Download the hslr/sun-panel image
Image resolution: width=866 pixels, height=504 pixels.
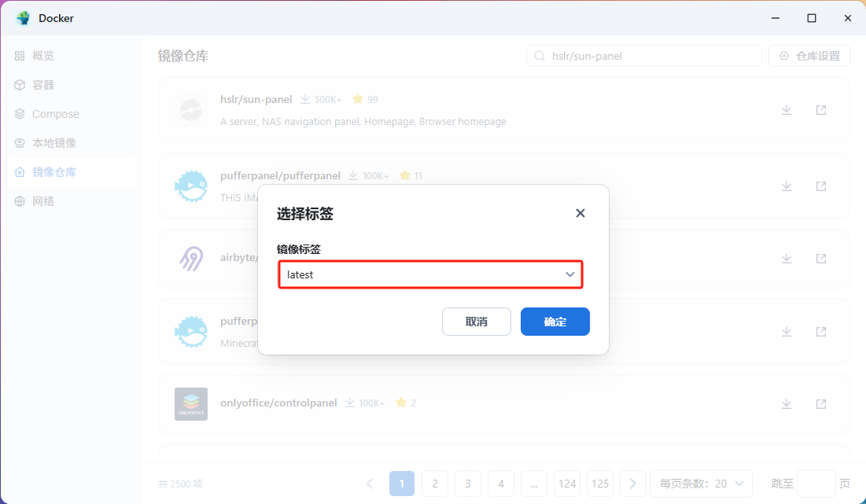tap(787, 110)
